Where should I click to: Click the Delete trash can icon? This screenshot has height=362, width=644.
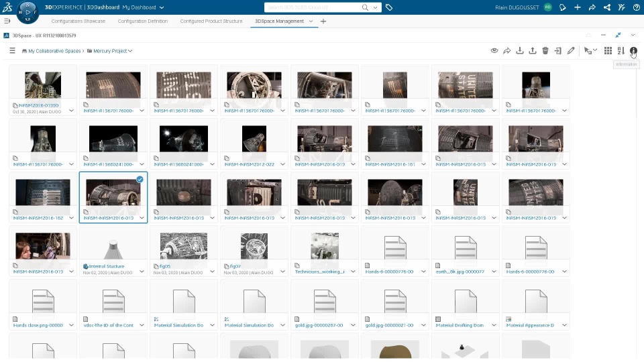coord(545,51)
